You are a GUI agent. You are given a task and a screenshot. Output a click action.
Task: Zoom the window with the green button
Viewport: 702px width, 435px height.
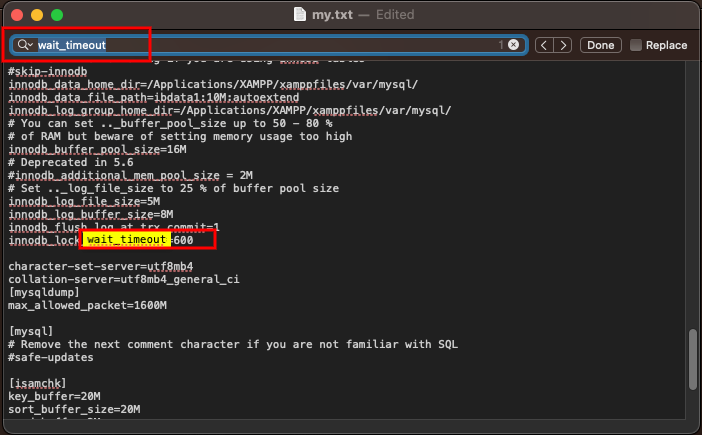60,16
